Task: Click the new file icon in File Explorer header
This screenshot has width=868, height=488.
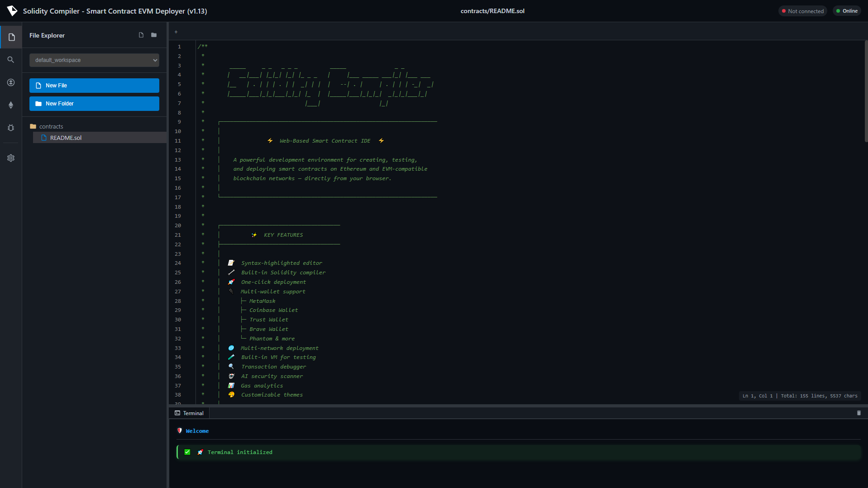Action: tap(141, 35)
